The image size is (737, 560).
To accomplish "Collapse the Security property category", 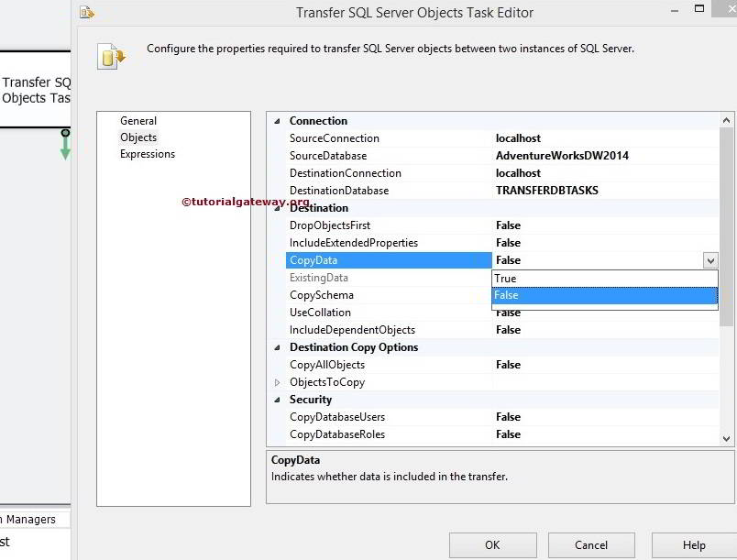I will click(277, 399).
